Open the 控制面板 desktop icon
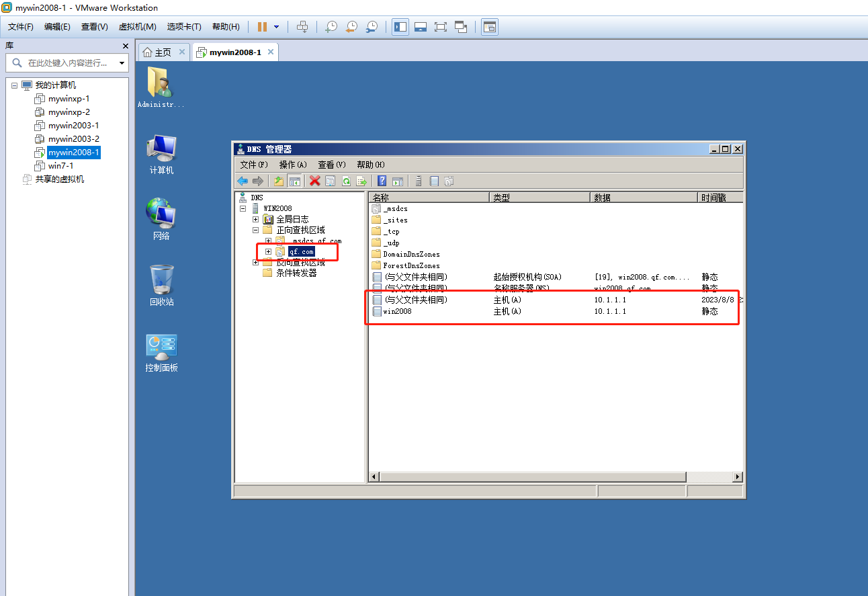Screen dimensions: 868x596 coord(161,353)
